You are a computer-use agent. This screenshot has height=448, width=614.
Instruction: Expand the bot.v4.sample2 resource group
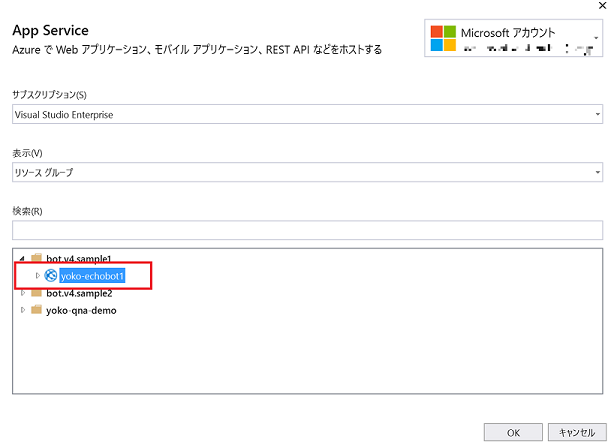click(23, 293)
